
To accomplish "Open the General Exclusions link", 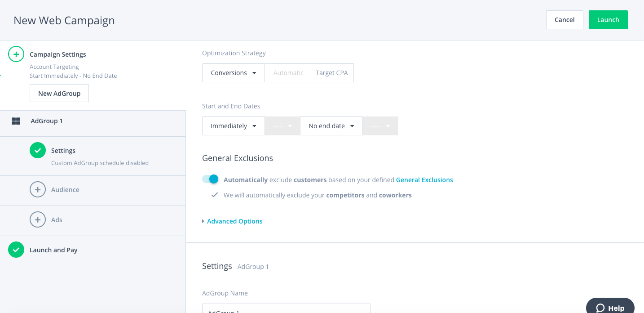I will point(424,180).
